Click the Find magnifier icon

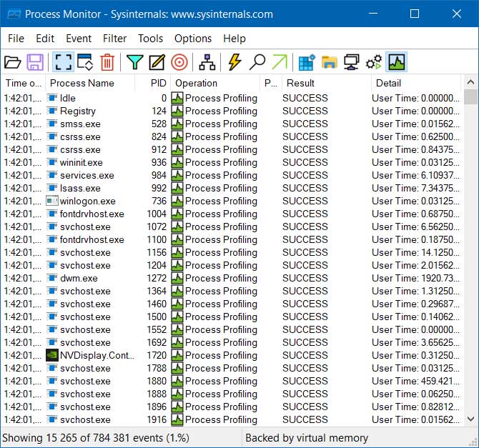[257, 62]
